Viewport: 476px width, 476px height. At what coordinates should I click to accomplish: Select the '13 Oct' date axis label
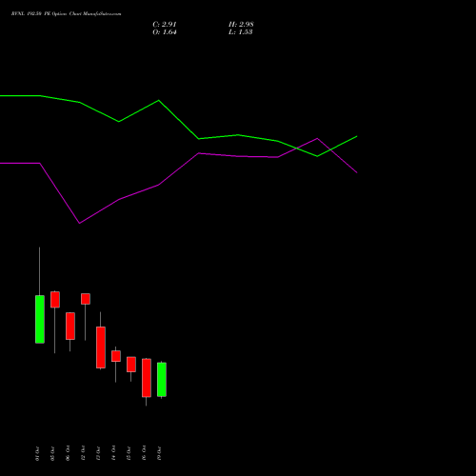pyautogui.click(x=98, y=453)
